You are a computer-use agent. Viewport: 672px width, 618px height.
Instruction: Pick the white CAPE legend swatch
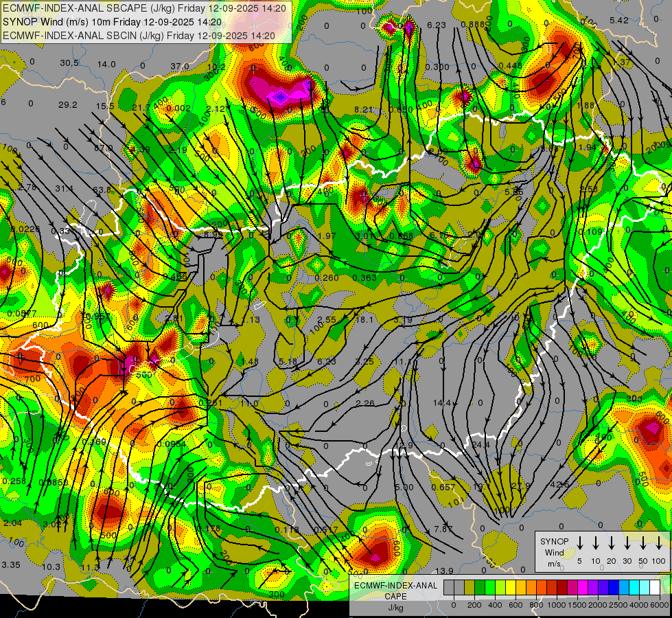point(654,587)
